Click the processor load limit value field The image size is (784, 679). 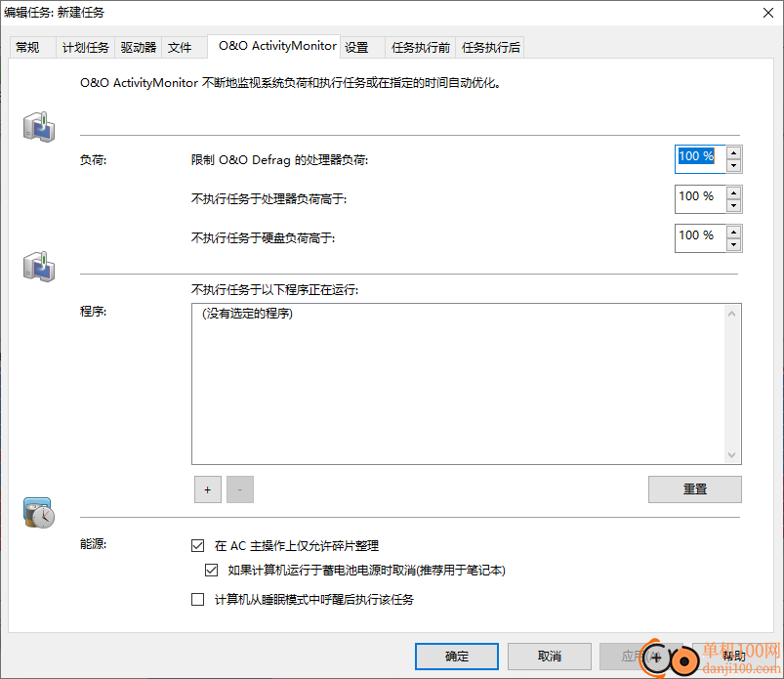(x=700, y=159)
